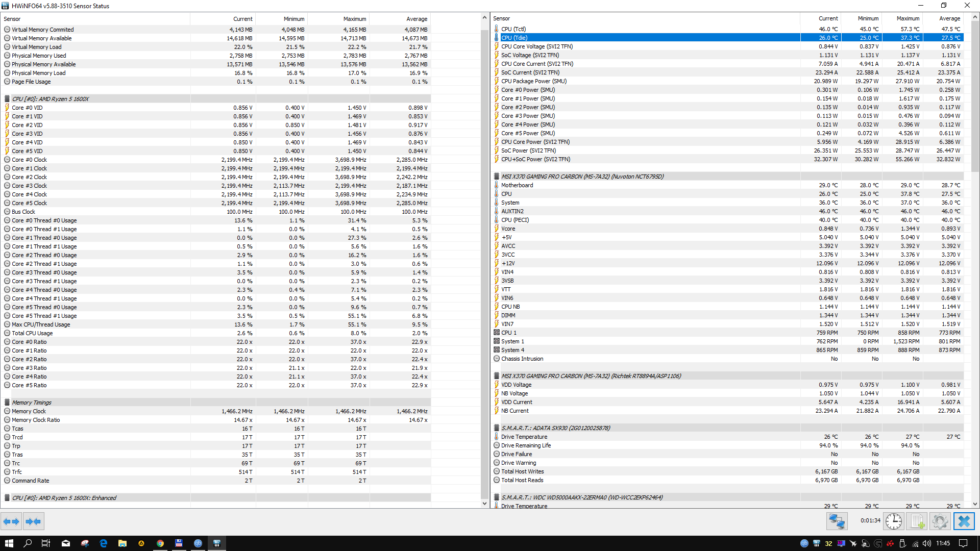The image size is (980, 551).
Task: Select the Core #5 Ratio row
Action: [216, 385]
